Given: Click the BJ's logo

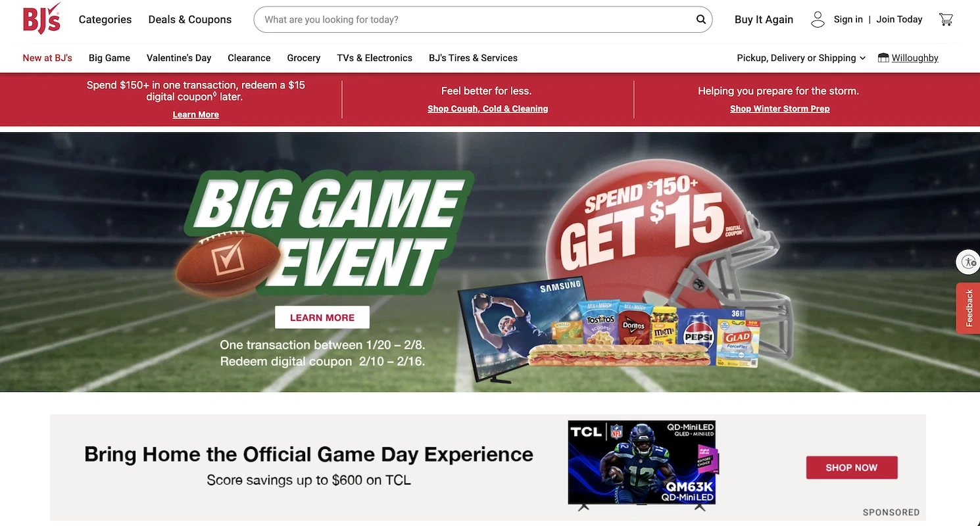Looking at the screenshot, I should point(42,18).
